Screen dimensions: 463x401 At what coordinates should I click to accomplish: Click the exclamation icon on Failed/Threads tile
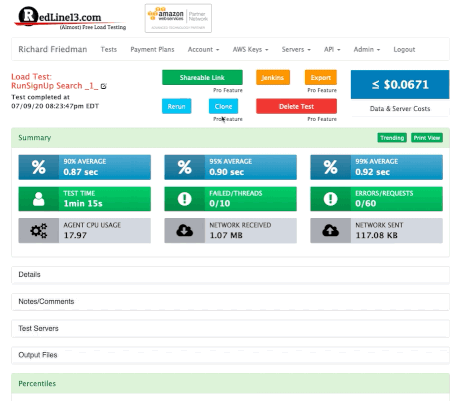tap(185, 199)
